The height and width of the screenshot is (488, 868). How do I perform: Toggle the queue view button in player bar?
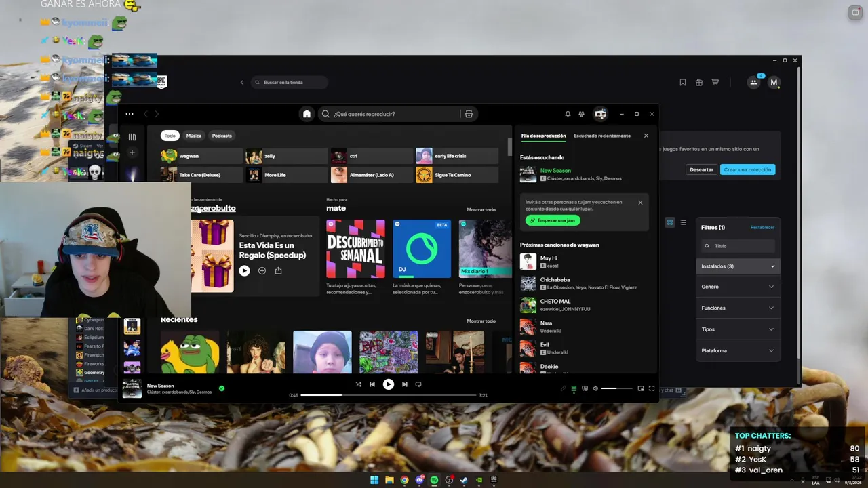click(x=574, y=388)
